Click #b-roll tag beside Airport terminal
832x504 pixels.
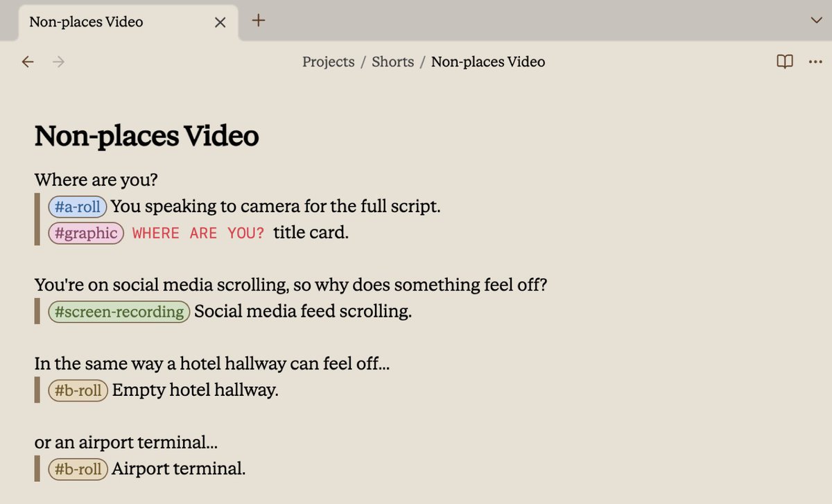(x=78, y=469)
